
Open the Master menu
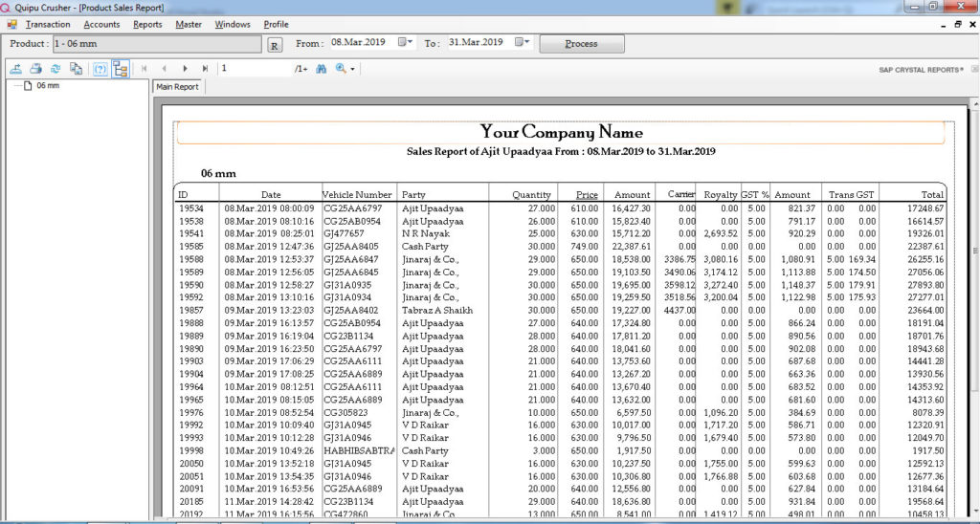tap(189, 24)
